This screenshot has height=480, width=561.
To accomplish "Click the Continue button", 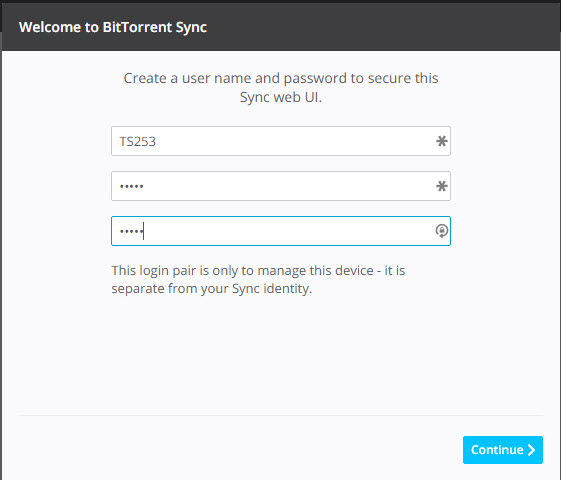I will [x=503, y=450].
